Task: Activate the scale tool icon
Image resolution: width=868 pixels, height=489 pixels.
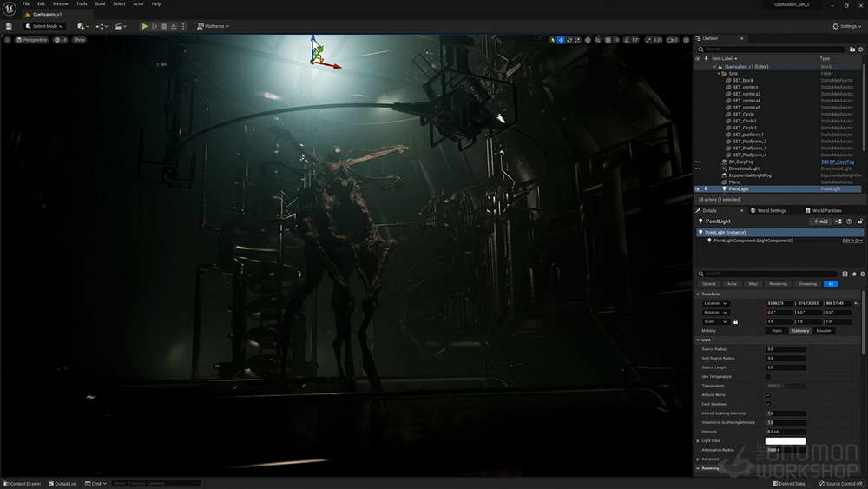Action: (577, 40)
